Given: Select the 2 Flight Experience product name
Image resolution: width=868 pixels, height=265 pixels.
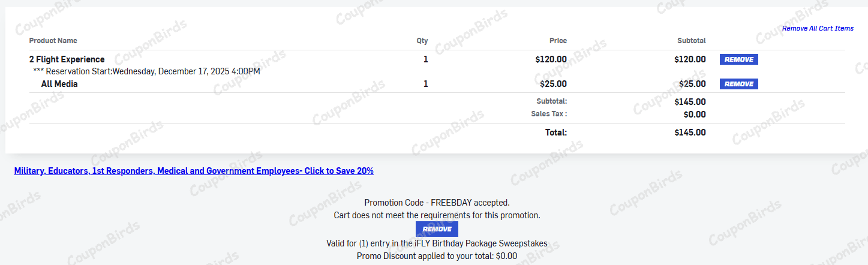Looking at the screenshot, I should coord(67,59).
